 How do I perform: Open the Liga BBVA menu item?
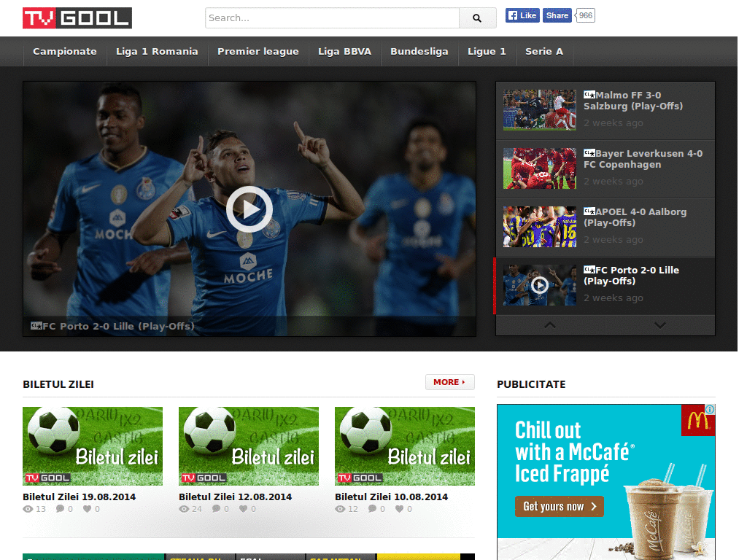click(x=344, y=52)
